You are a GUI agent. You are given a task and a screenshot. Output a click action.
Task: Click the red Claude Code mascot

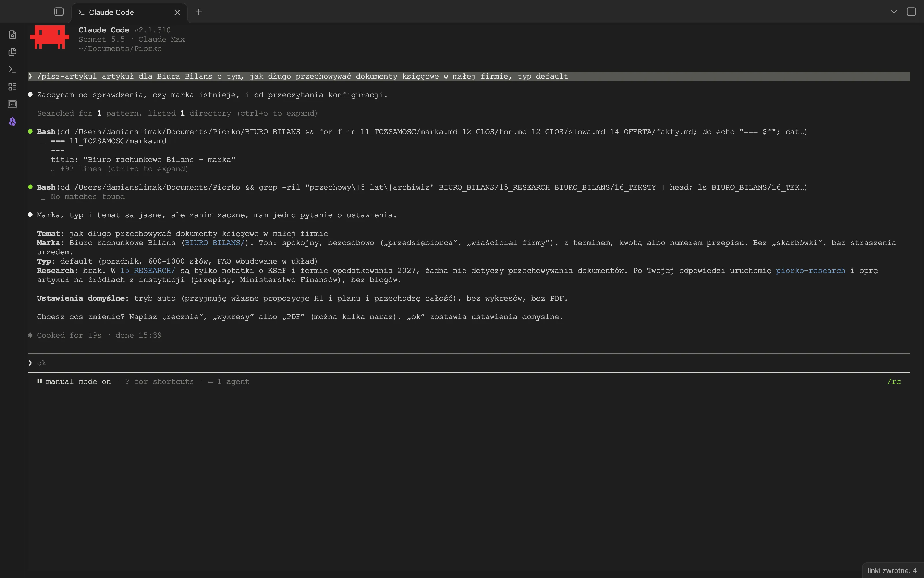click(x=50, y=37)
